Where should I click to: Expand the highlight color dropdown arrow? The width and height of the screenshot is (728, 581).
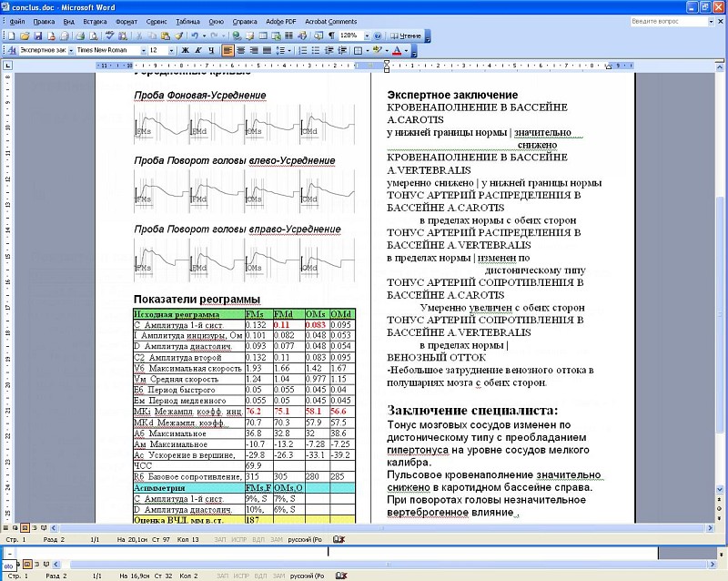(387, 50)
